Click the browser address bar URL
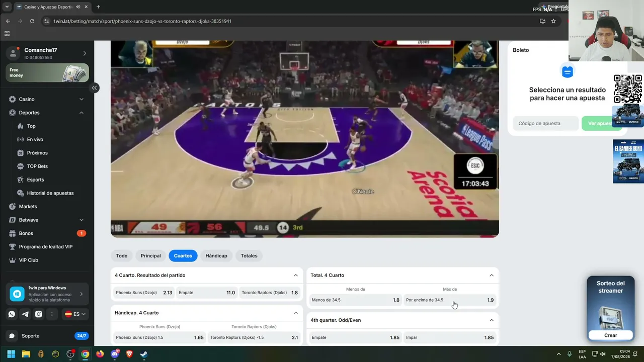Viewport: 644px width, 362px height. 142,21
